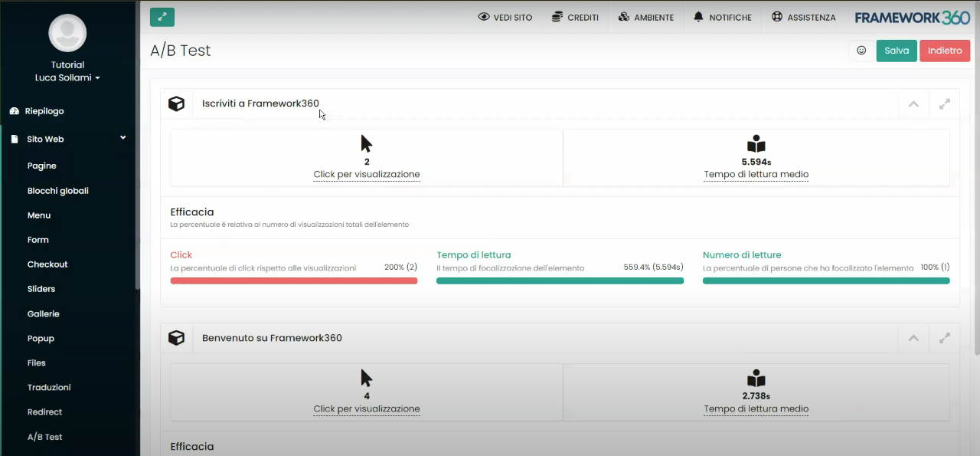Click "Tempo di lettura medio" in Iscriviti card
Screen dimensions: 980x456
[756, 175]
